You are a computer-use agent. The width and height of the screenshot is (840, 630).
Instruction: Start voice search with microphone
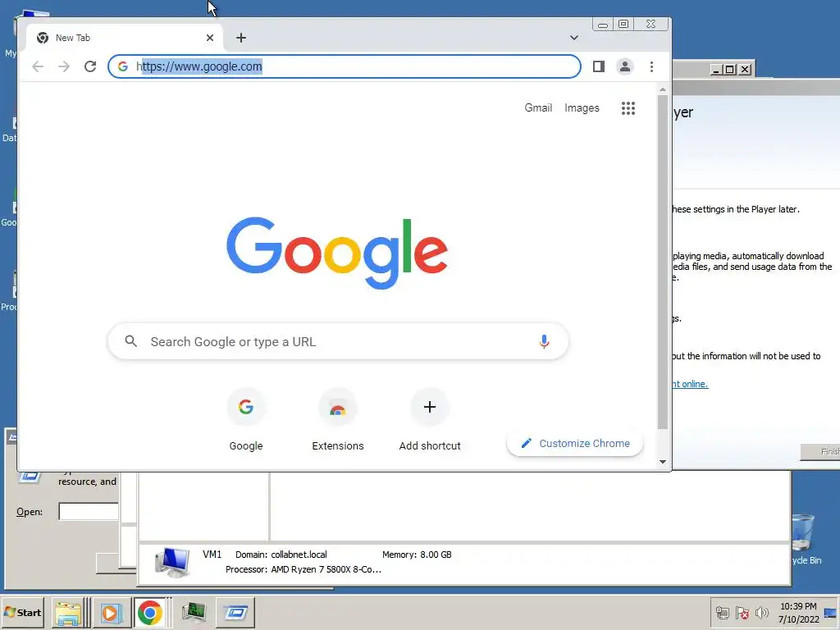(x=544, y=341)
